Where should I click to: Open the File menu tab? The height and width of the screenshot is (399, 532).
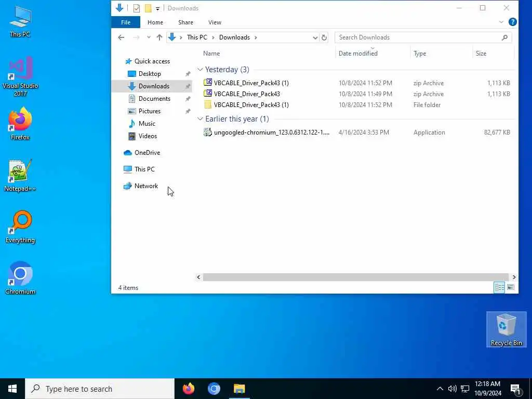coord(126,22)
